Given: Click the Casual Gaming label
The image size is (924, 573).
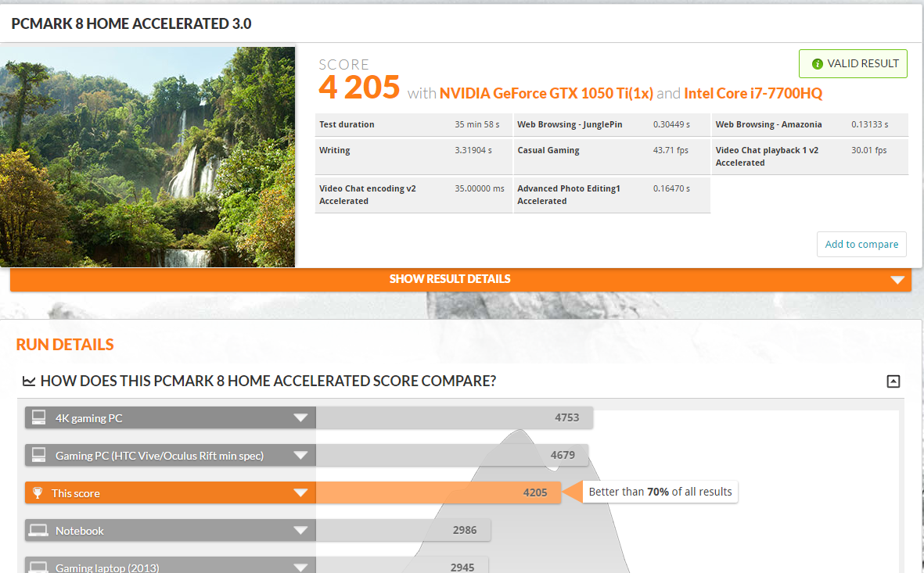Looking at the screenshot, I should (548, 150).
